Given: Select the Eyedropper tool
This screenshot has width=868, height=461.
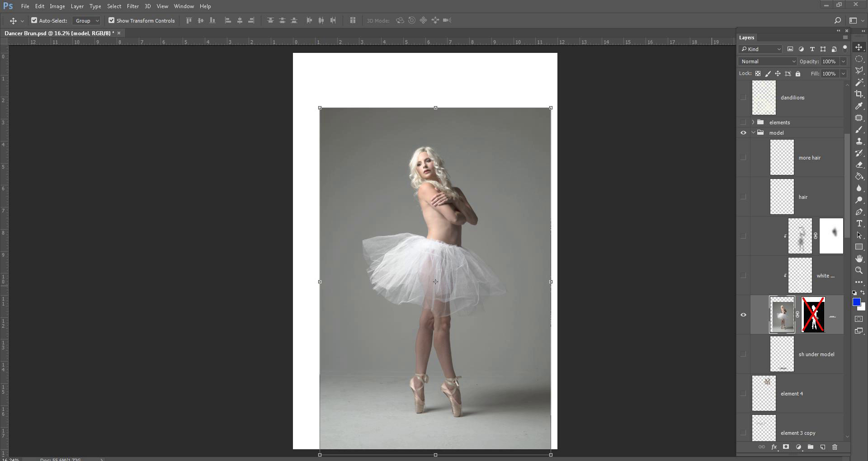Looking at the screenshot, I should [x=859, y=106].
